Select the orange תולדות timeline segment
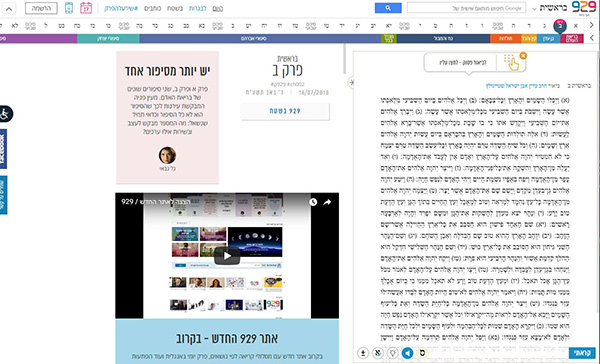 (505, 39)
